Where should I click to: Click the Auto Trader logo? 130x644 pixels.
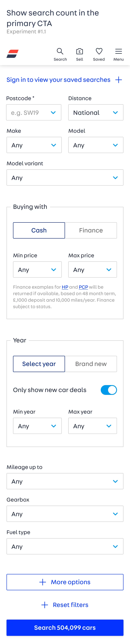point(12,54)
